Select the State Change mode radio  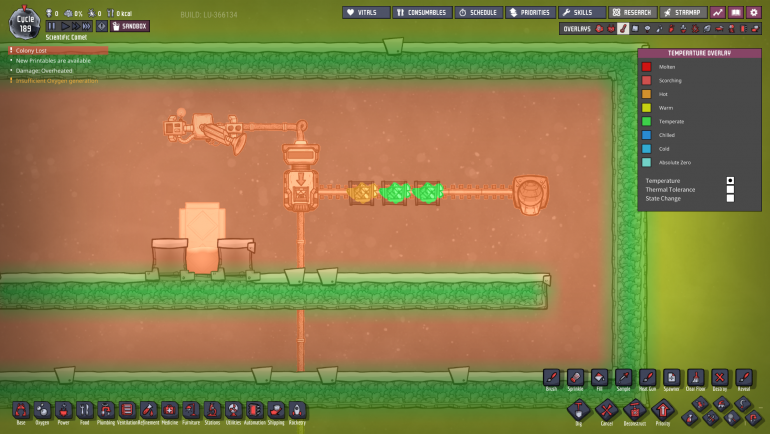tap(730, 198)
